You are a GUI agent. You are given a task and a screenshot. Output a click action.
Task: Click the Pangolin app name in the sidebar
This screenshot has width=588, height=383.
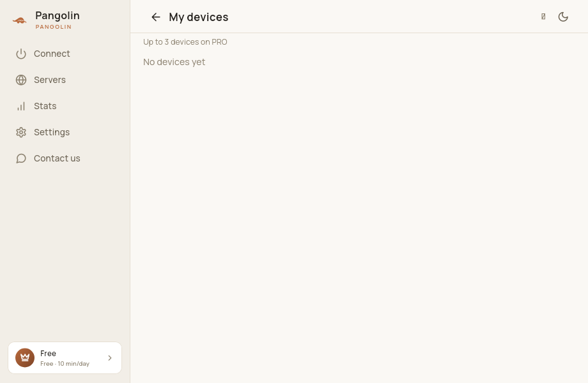[x=58, y=16]
